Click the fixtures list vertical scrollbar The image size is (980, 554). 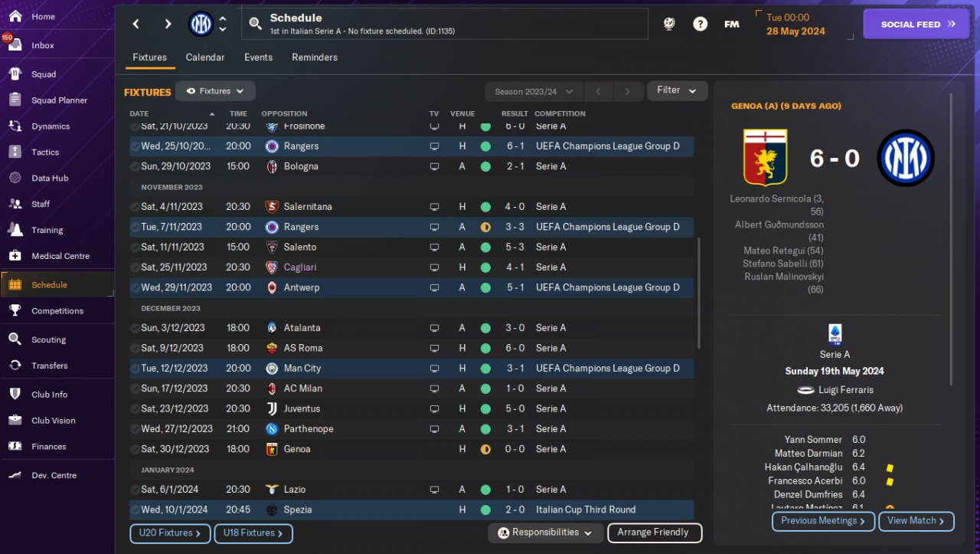coord(697,293)
